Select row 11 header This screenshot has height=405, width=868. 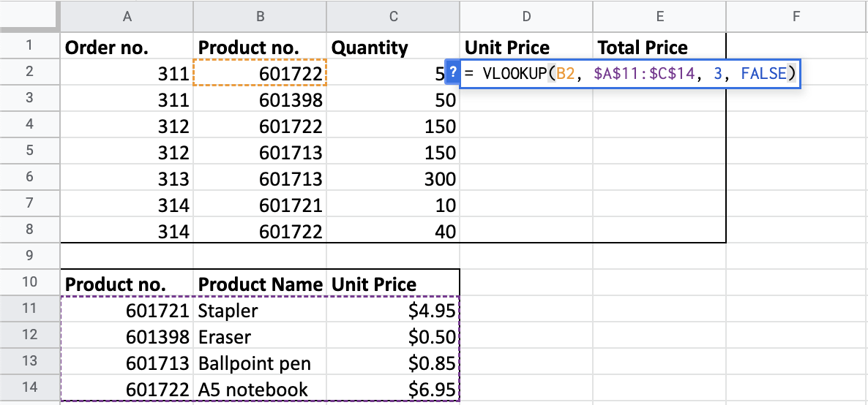tap(29, 309)
